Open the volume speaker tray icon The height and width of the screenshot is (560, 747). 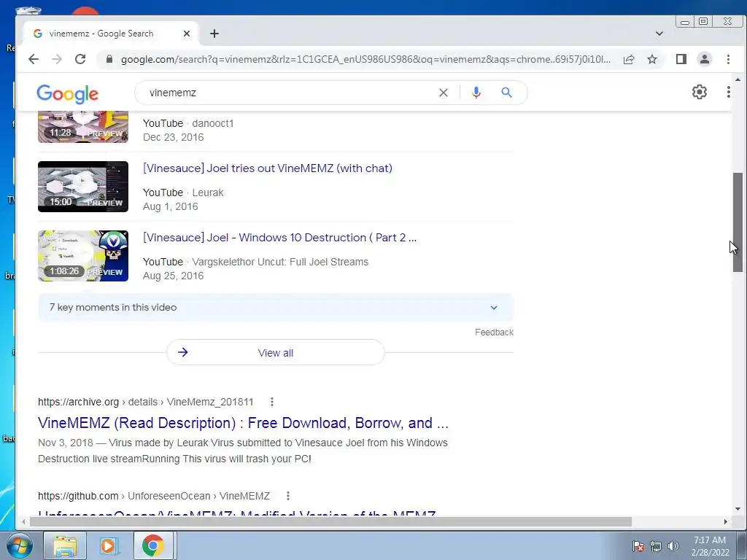(673, 546)
